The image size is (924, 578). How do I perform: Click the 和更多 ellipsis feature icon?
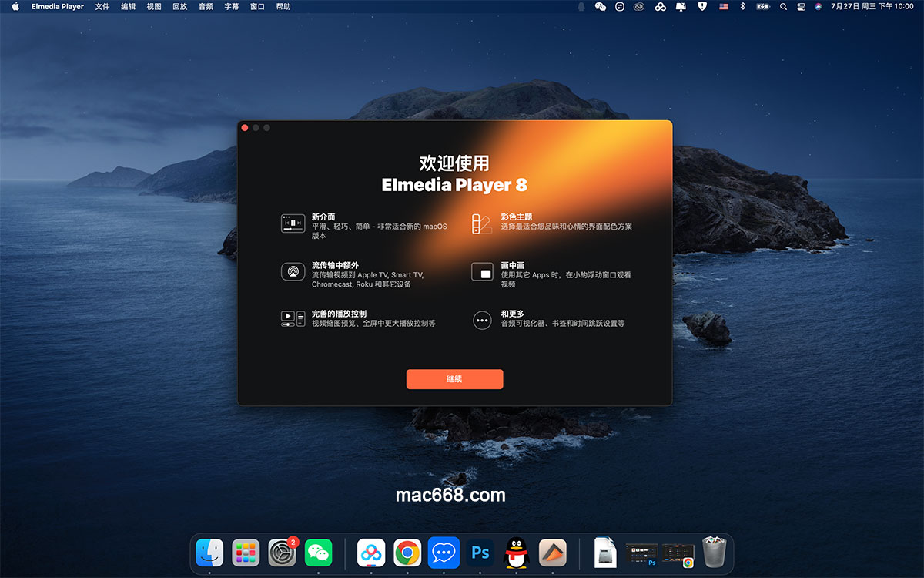(x=482, y=320)
